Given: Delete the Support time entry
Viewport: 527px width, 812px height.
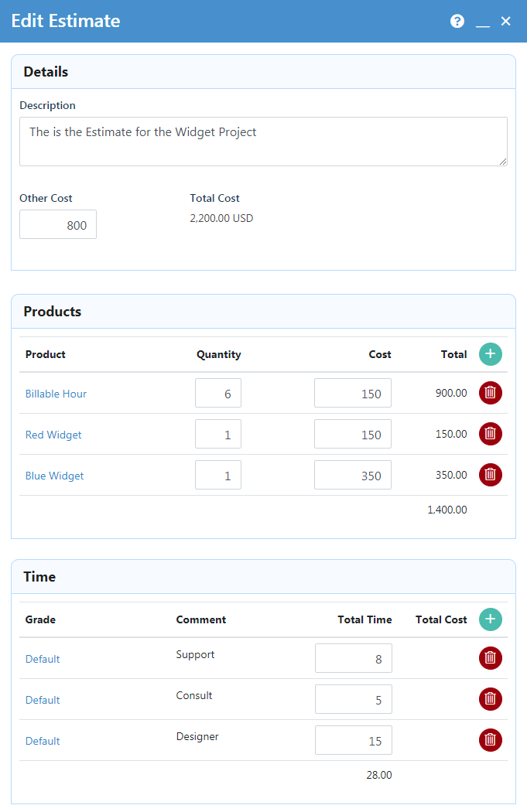Looking at the screenshot, I should (490, 658).
